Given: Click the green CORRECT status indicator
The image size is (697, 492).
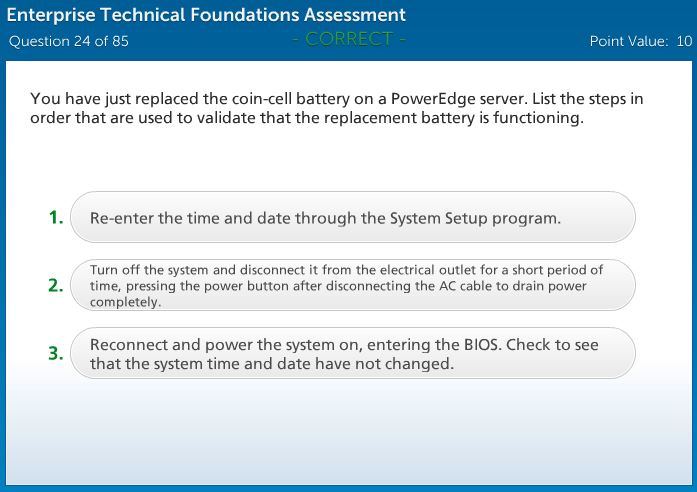Looking at the screenshot, I should (x=349, y=40).
